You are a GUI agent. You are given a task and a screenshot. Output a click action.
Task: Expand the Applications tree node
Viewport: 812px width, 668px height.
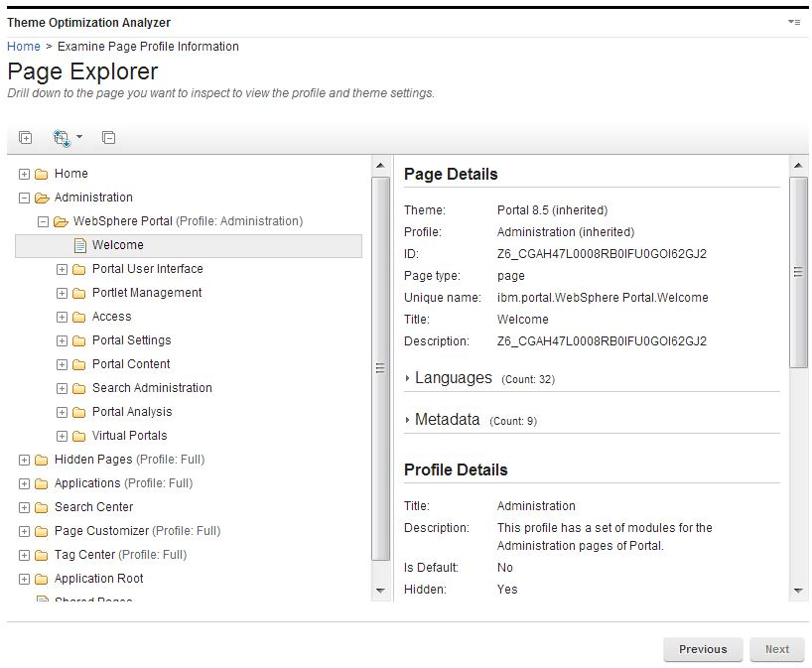(x=24, y=483)
